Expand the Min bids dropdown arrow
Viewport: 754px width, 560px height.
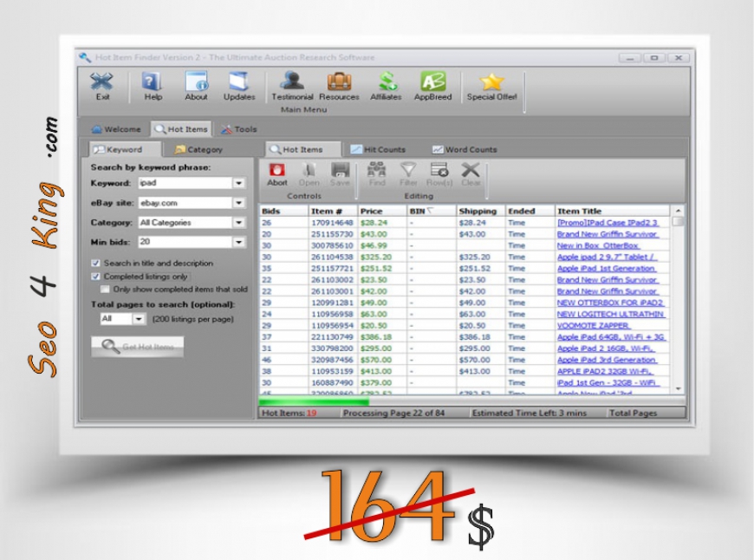click(x=238, y=242)
